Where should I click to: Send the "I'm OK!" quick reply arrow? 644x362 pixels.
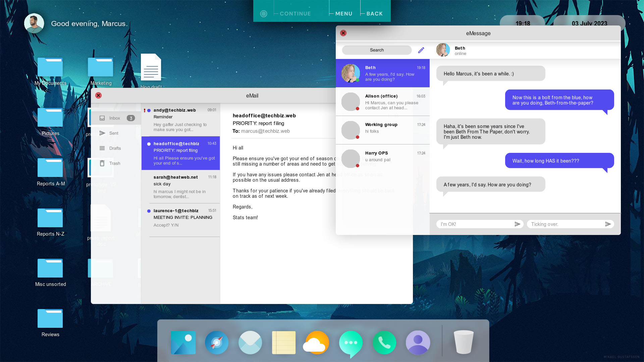[518, 224]
